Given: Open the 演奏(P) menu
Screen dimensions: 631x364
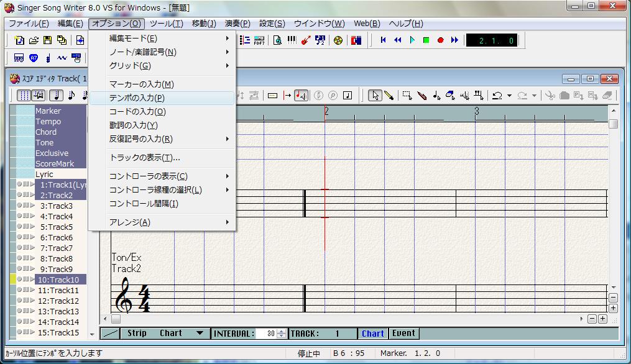Looking at the screenshot, I should click(x=237, y=24).
